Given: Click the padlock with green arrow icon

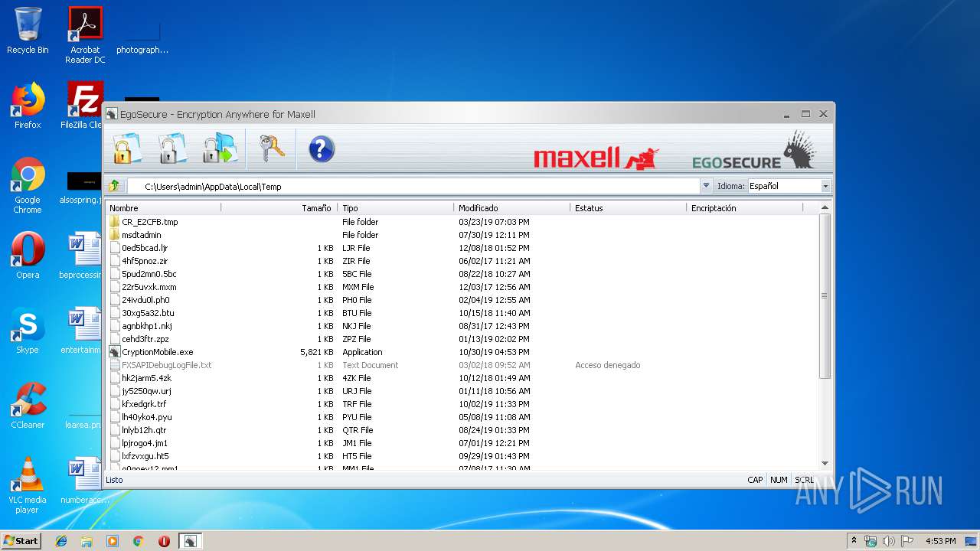Looking at the screenshot, I should pos(220,148).
